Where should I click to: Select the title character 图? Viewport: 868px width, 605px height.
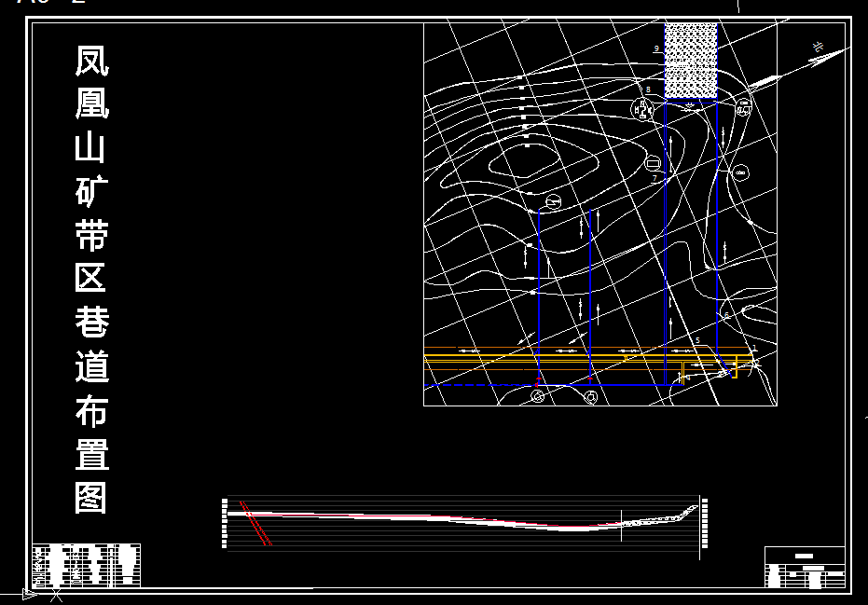pyautogui.click(x=90, y=498)
